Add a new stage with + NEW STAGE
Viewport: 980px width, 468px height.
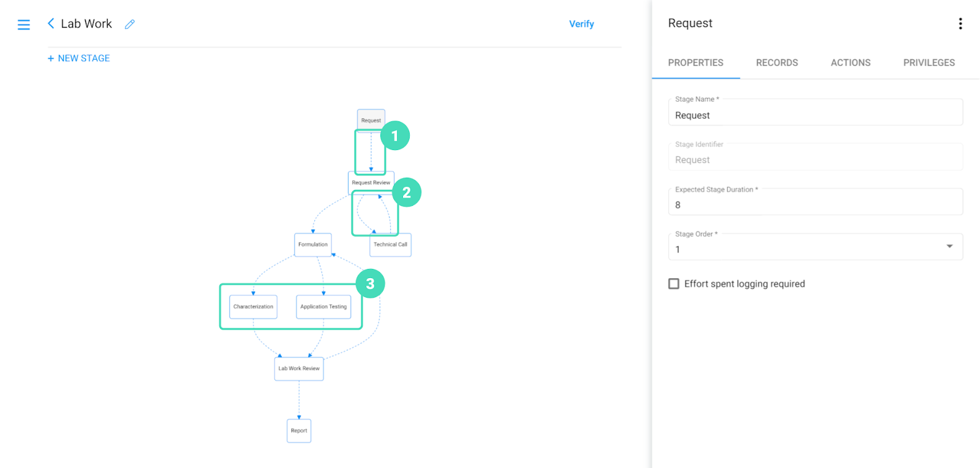coord(78,58)
